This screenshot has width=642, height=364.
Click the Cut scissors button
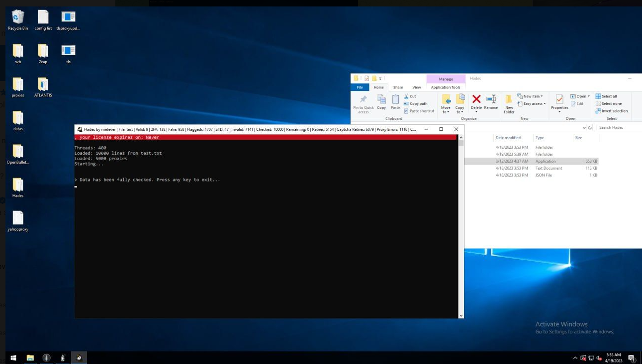tap(410, 96)
